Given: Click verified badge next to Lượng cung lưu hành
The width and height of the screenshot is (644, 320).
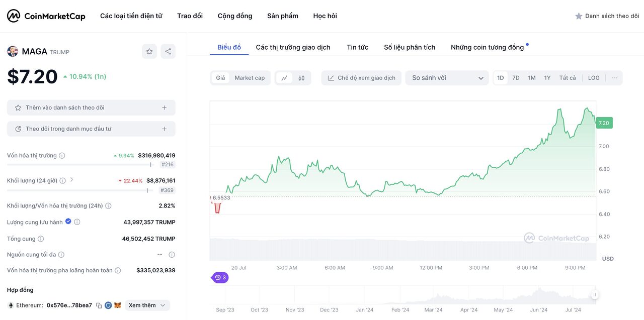Looking at the screenshot, I should (x=68, y=222).
